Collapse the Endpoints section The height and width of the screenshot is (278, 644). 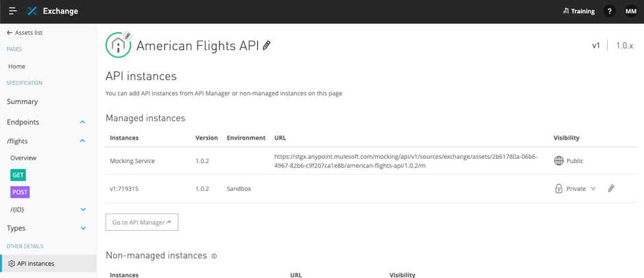pyautogui.click(x=82, y=122)
